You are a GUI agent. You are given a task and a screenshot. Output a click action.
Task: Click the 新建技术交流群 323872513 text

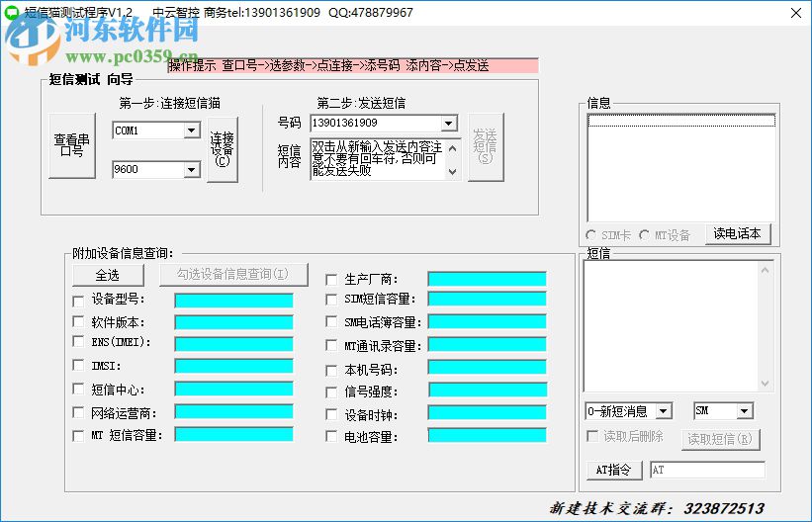pos(657,508)
